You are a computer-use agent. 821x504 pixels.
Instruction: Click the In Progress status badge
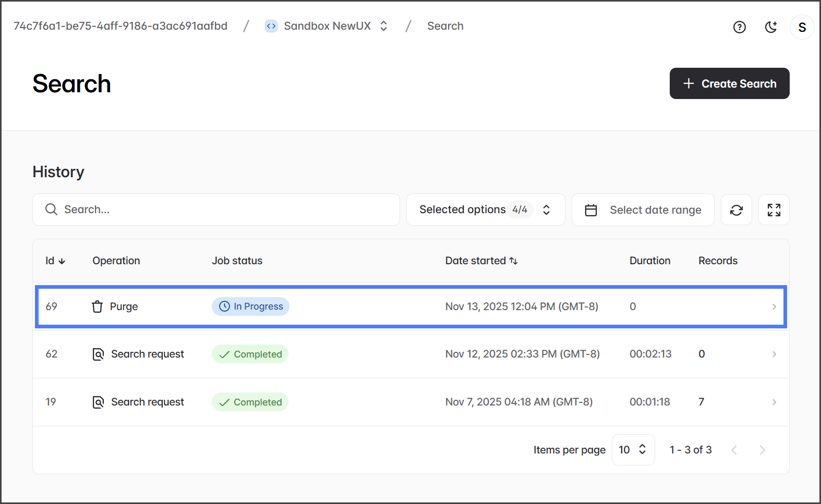tap(250, 306)
